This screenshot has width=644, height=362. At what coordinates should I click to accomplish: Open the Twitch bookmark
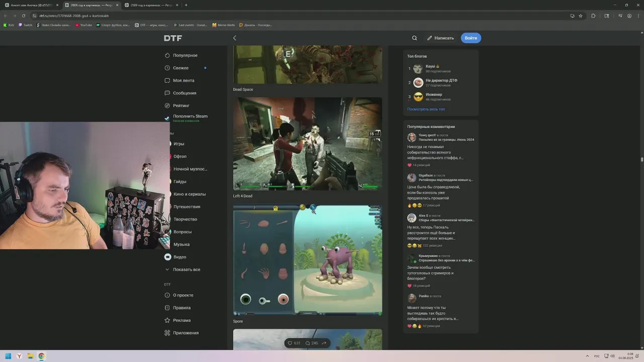(25, 25)
